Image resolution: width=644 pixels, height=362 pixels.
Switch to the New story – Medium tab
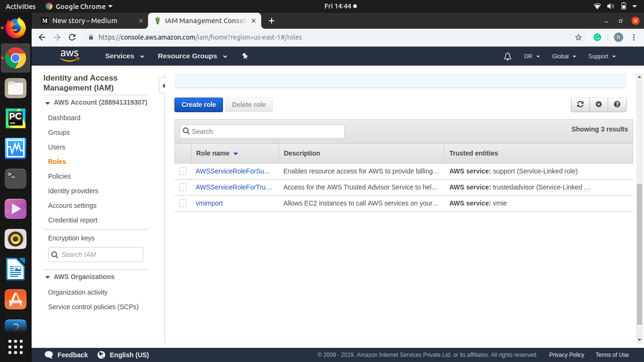coord(92,21)
